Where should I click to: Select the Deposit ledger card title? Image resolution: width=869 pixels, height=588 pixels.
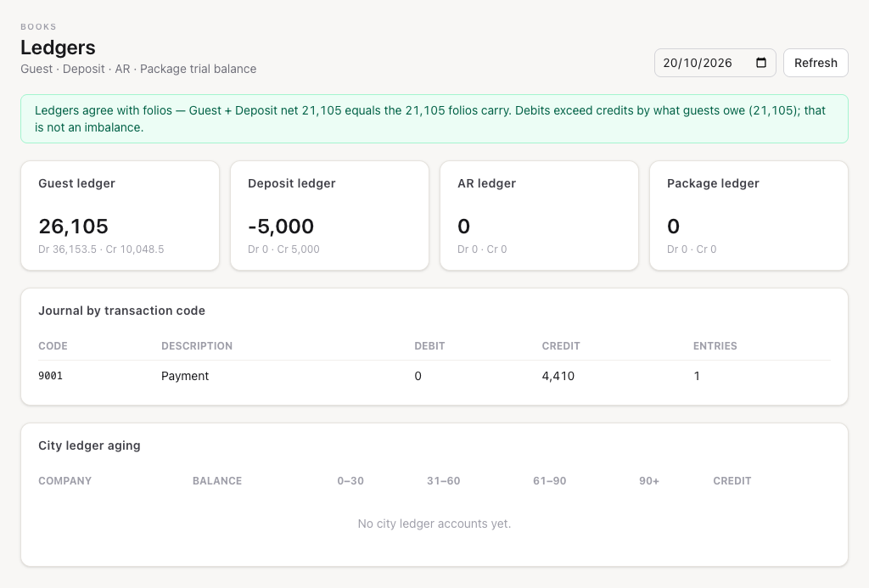pyautogui.click(x=292, y=183)
